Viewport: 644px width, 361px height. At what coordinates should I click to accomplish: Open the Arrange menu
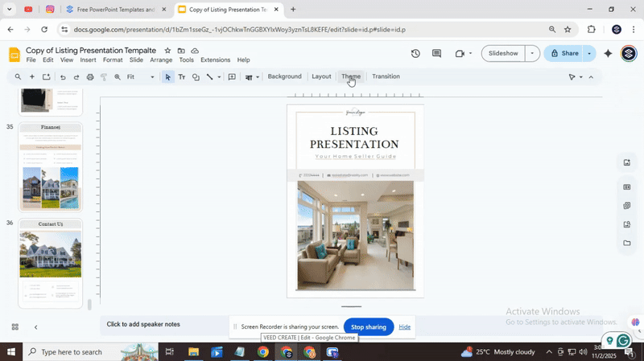pos(161,60)
